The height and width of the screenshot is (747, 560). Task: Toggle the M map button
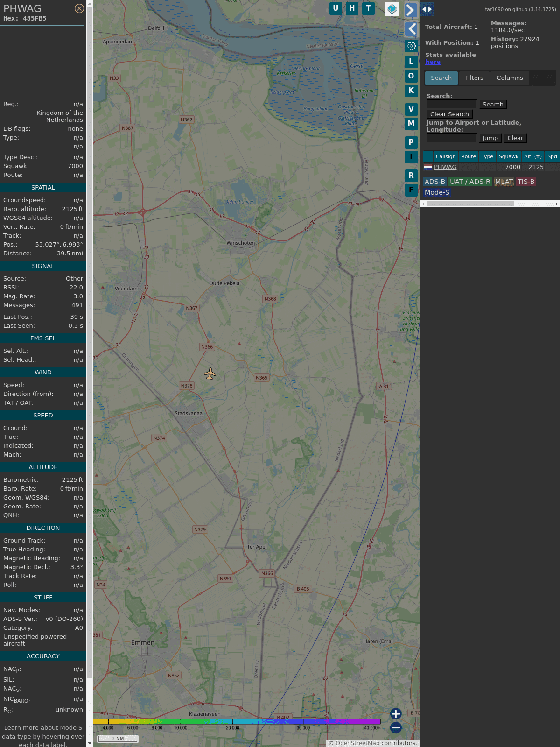411,124
